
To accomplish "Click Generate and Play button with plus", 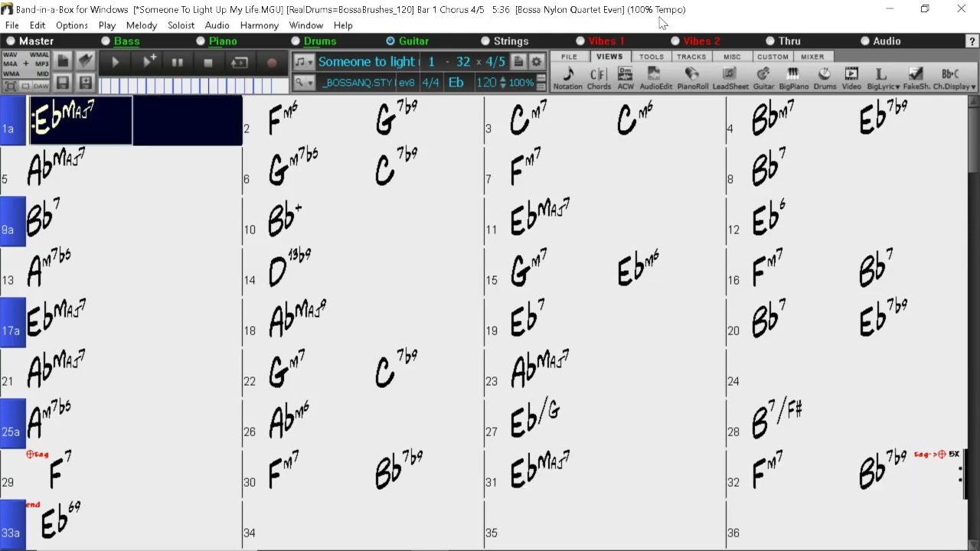I will coord(149,63).
